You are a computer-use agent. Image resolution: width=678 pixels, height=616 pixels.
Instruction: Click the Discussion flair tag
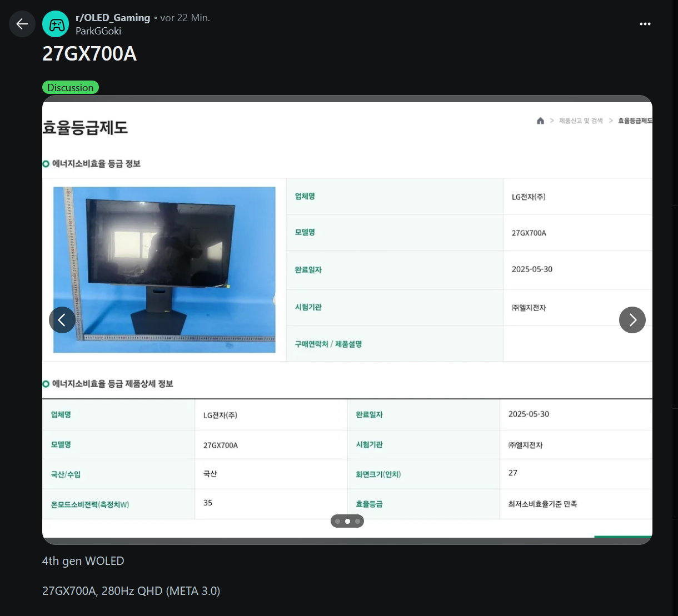tap(71, 87)
